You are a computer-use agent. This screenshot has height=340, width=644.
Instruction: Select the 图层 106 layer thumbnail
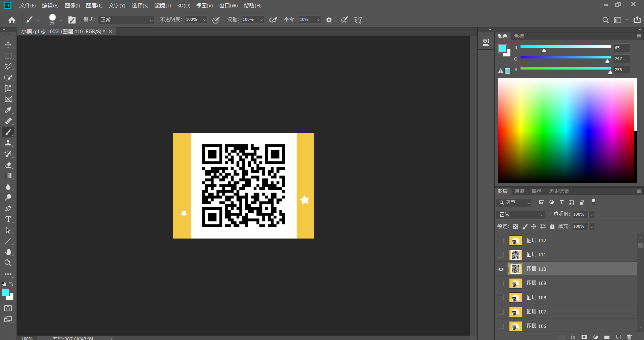(x=515, y=326)
